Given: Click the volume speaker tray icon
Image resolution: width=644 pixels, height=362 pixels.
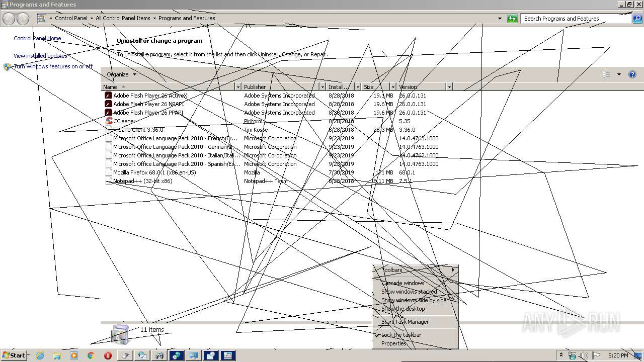Looking at the screenshot, I should [584, 355].
